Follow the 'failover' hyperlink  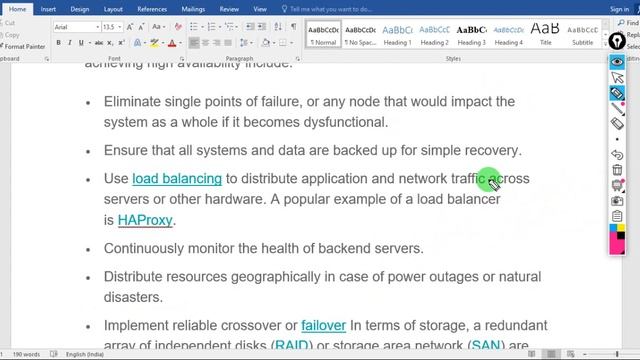pos(323,325)
